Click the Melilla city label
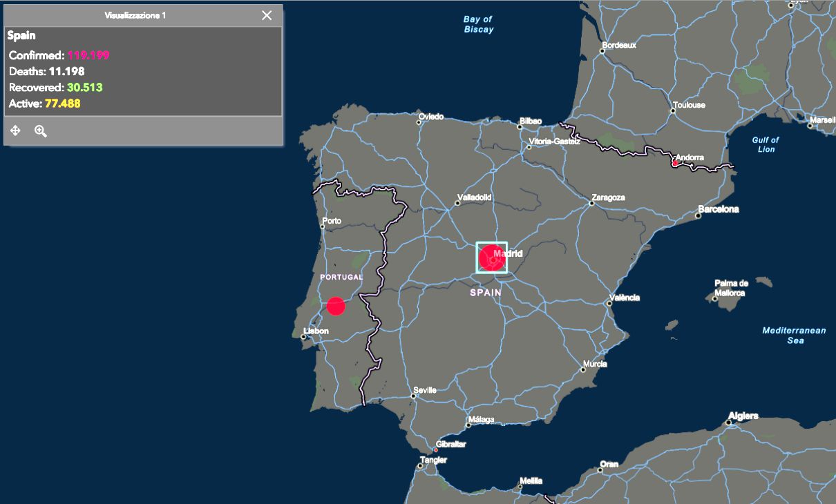 (x=531, y=481)
